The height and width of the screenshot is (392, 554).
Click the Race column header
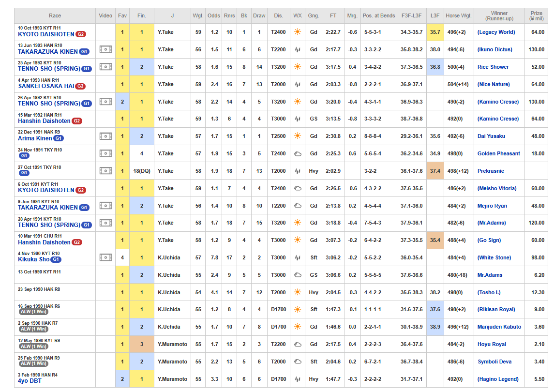(55, 15)
